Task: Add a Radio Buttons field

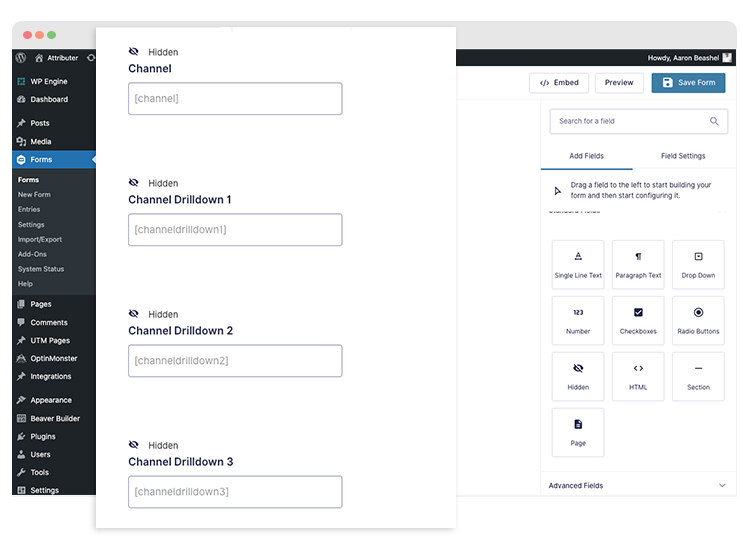Action: pos(698,320)
